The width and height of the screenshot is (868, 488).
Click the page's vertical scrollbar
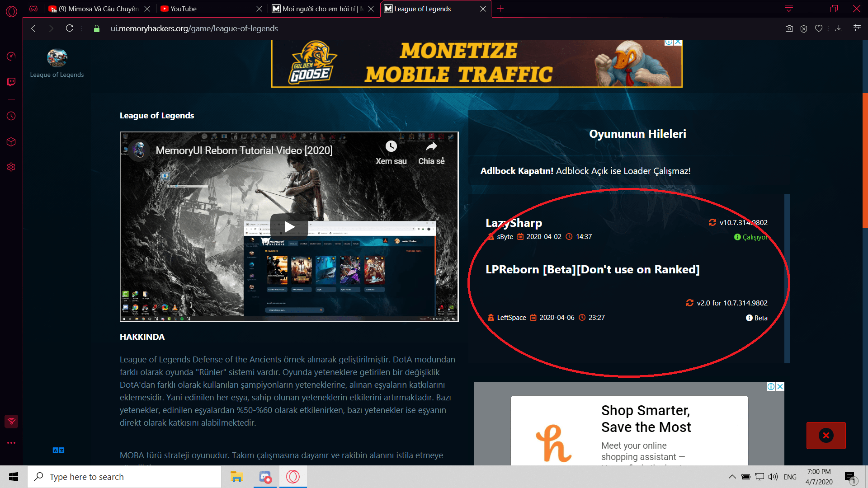[865, 160]
